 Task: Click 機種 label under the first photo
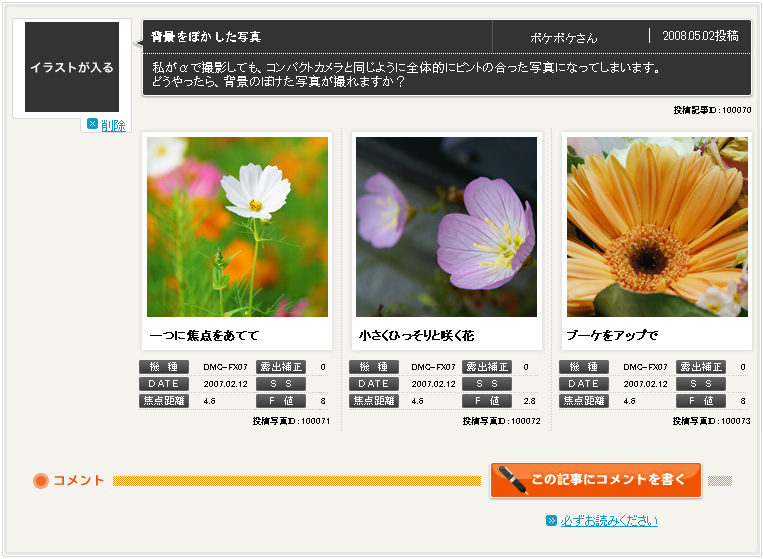[x=164, y=367]
